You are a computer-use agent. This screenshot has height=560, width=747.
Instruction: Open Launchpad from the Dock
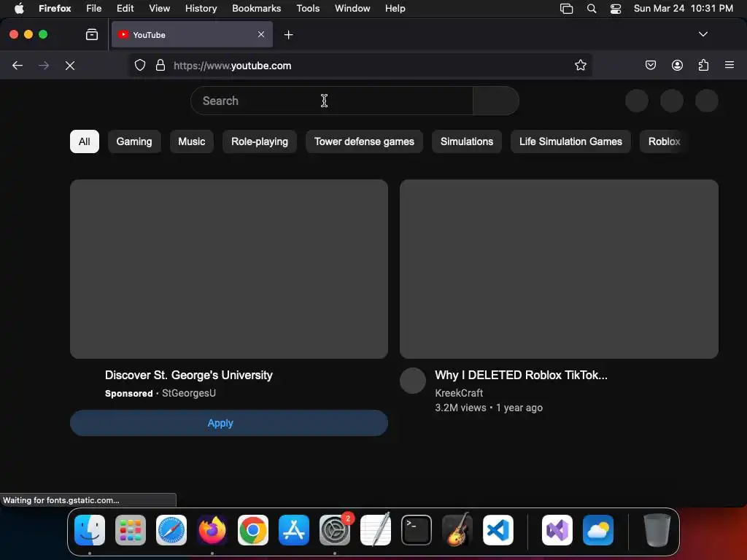pos(131,530)
